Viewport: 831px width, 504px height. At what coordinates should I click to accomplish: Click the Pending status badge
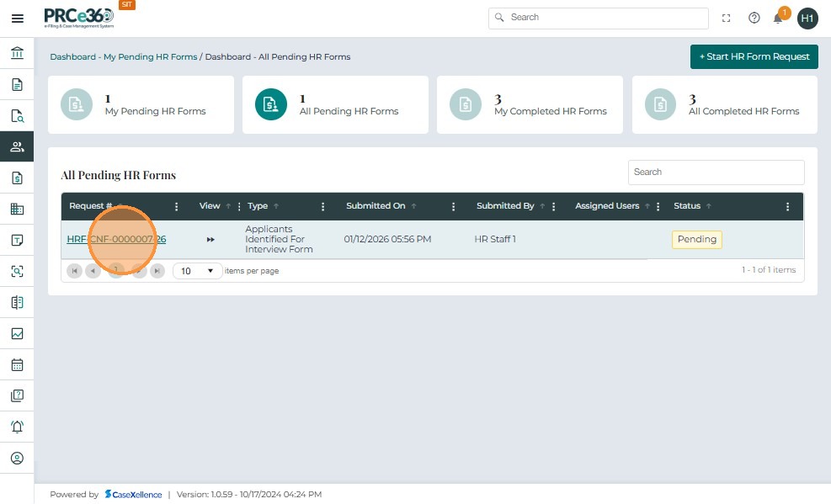coord(697,239)
